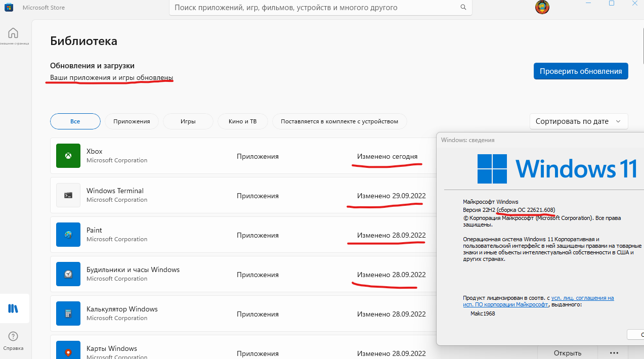Maximize the Microsoft Store window
Viewport: 644px width, 359px height.
pyautogui.click(x=612, y=4)
